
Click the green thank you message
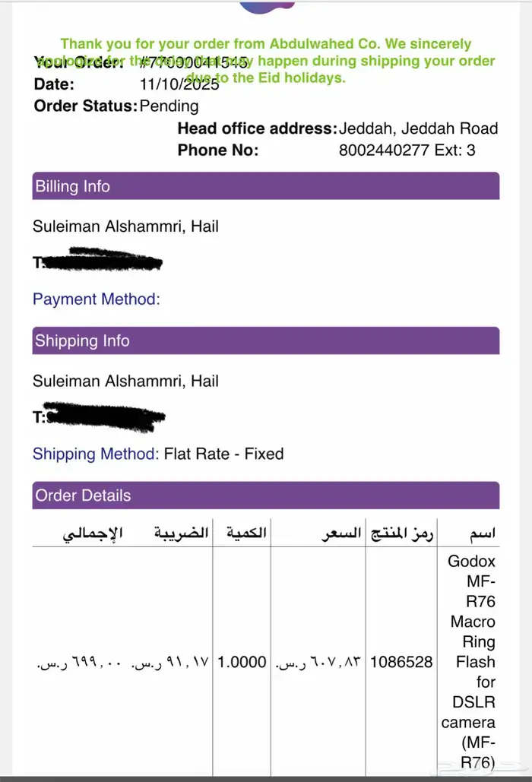click(x=266, y=44)
